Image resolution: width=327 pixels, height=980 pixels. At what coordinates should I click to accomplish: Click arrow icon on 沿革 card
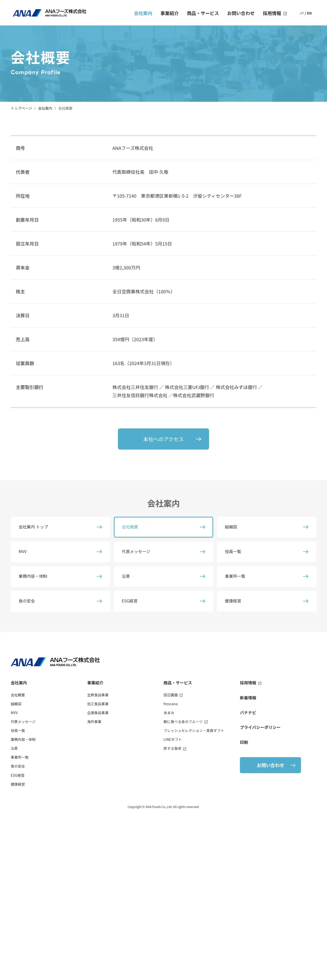pos(202,576)
